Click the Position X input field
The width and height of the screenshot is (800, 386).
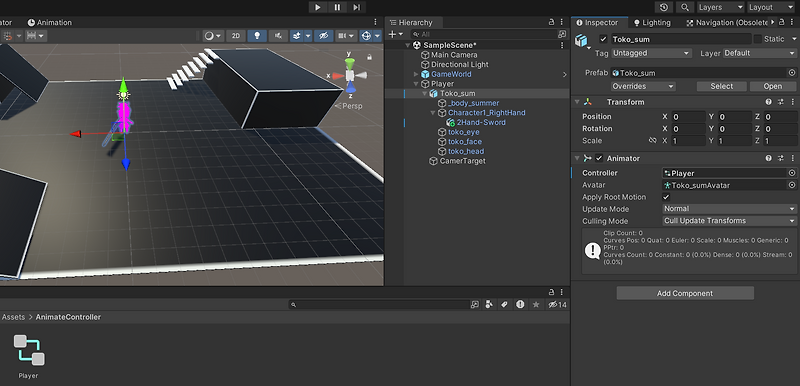click(x=688, y=117)
